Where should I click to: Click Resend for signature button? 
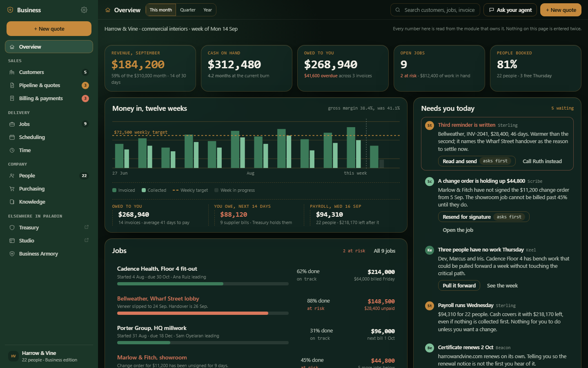click(x=483, y=217)
